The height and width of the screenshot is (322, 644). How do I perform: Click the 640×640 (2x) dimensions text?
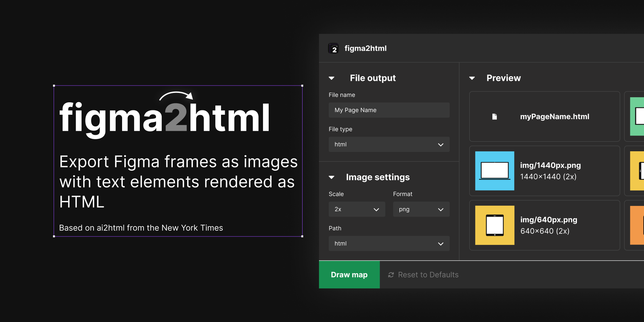click(x=545, y=231)
